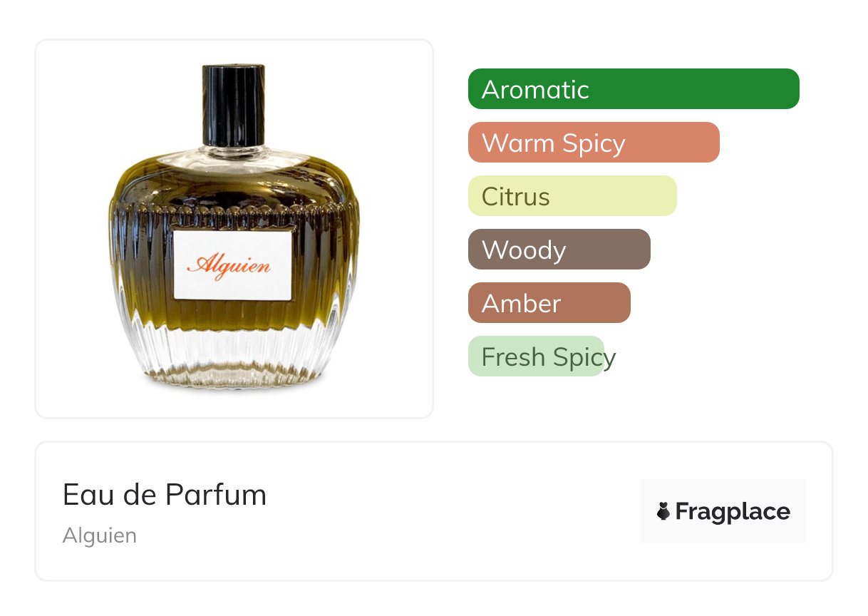Choose the Citrus accord bar
868x616 pixels.
[x=572, y=196]
